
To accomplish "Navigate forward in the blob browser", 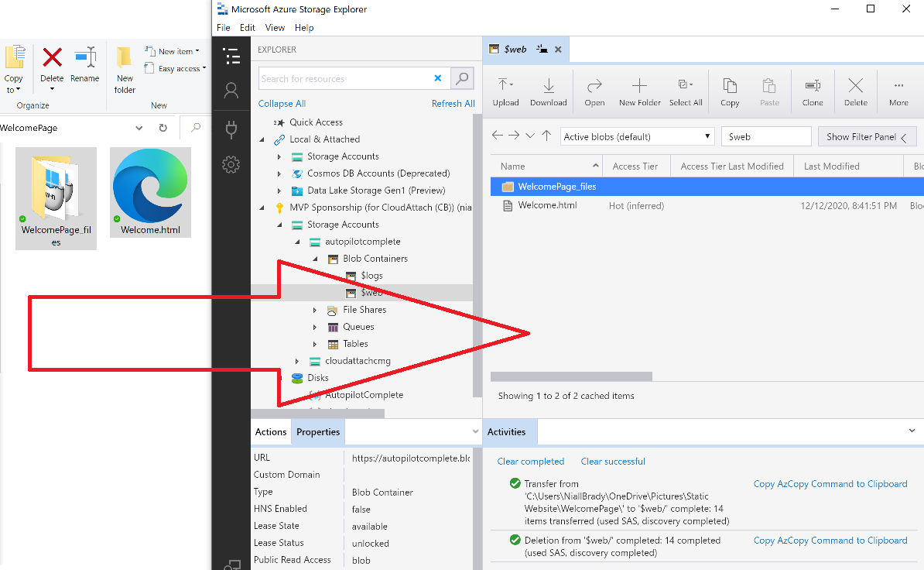I will click(x=514, y=136).
